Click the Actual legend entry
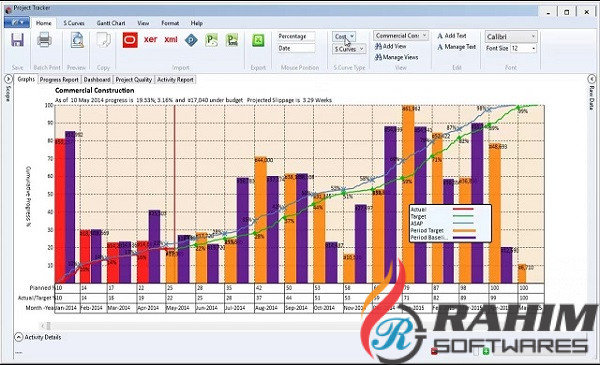Screen dimensions: 600x365 [442, 209]
